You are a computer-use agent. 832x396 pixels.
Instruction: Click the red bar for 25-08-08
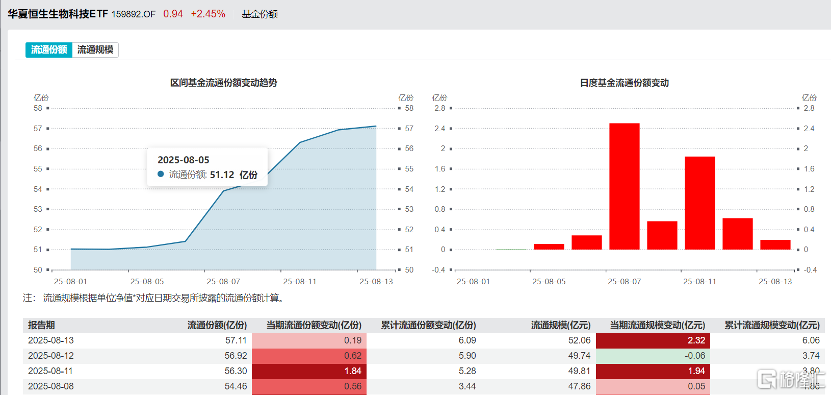[662, 235]
